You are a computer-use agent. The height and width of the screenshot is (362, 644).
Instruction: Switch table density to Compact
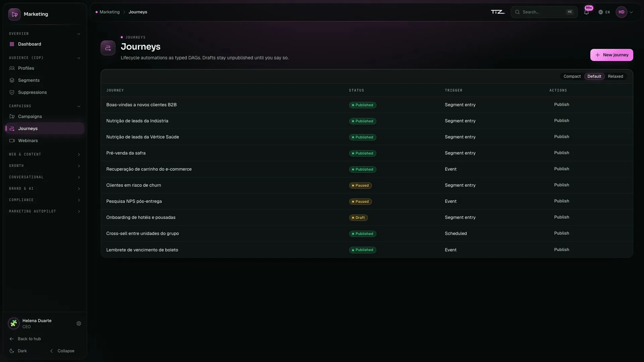click(x=572, y=76)
